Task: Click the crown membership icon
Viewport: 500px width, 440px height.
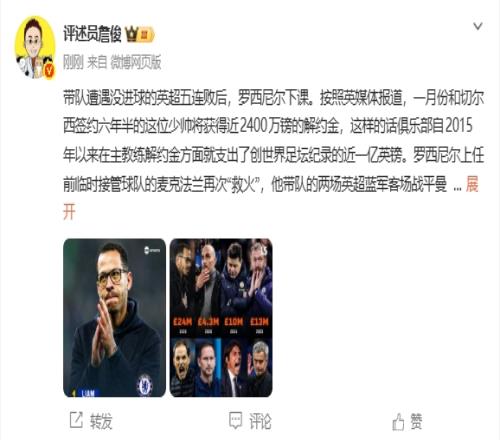Action: [132, 34]
